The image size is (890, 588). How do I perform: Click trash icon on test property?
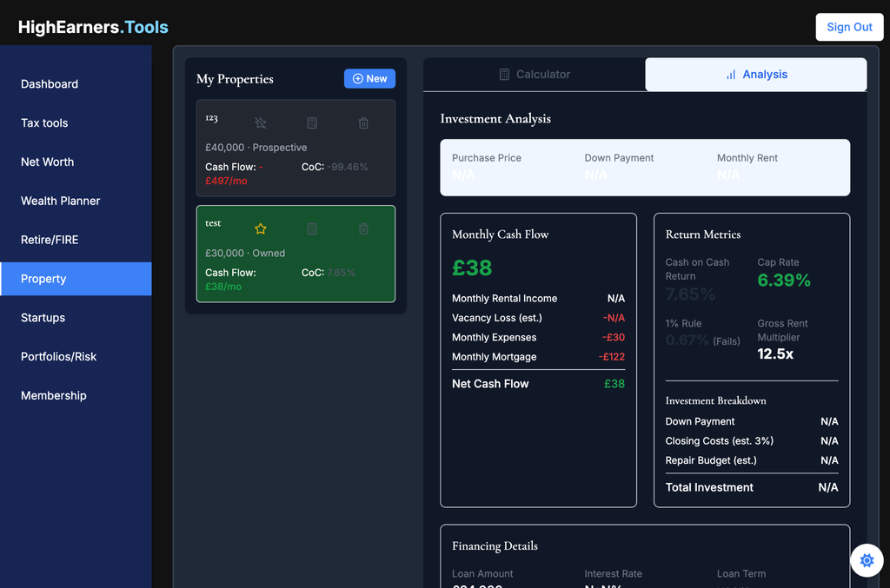(363, 229)
